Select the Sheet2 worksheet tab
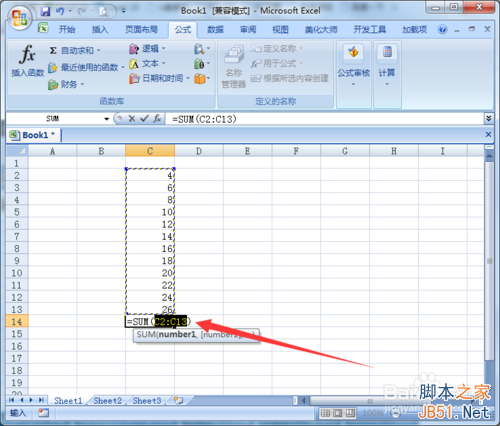The width and height of the screenshot is (500, 426). coord(107,400)
